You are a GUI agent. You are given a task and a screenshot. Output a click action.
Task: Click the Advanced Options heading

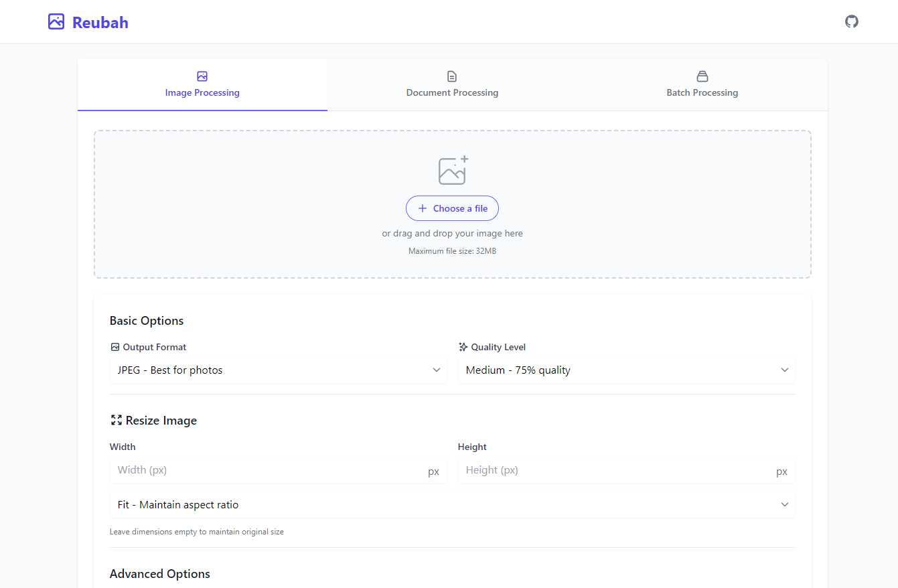click(160, 574)
